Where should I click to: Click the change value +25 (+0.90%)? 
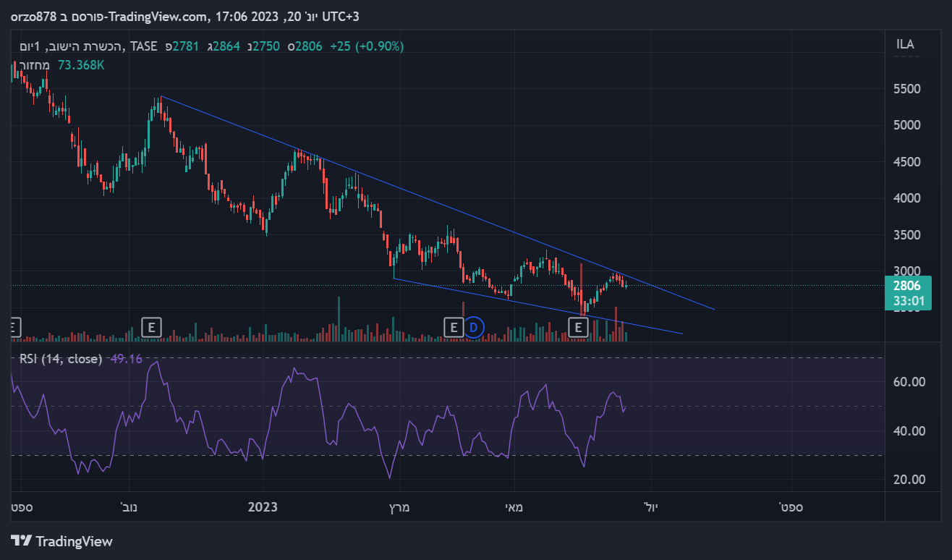click(x=367, y=46)
